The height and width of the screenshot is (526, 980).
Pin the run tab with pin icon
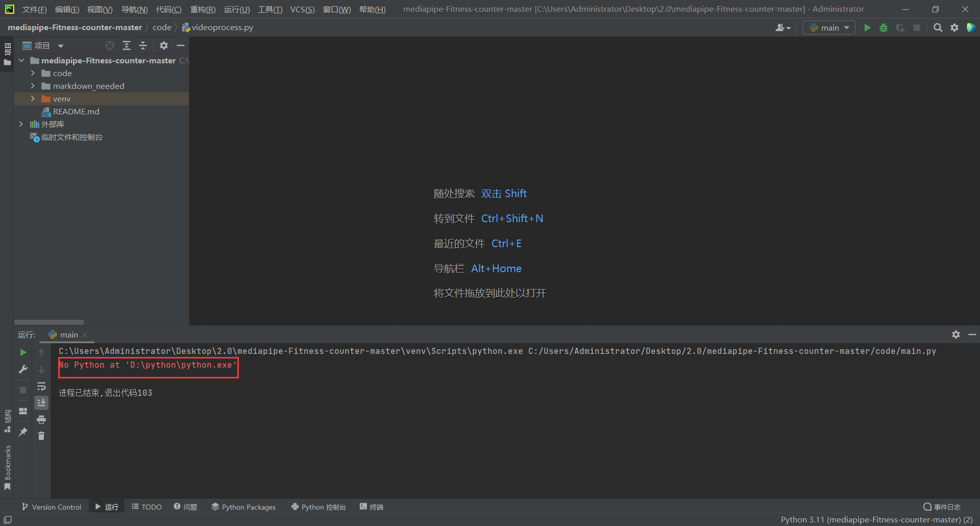pyautogui.click(x=23, y=432)
